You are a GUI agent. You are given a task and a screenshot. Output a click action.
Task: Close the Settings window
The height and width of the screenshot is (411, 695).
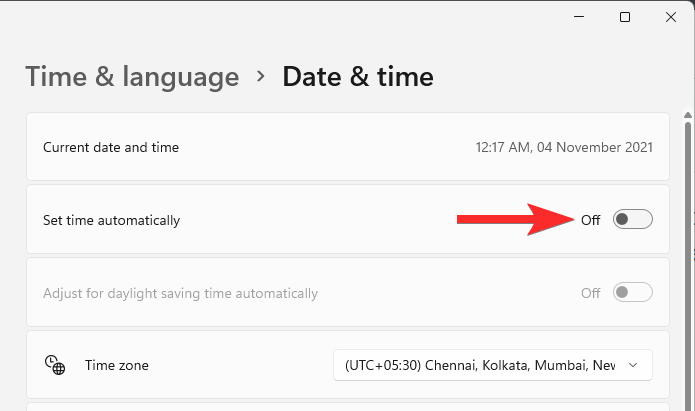click(x=671, y=17)
